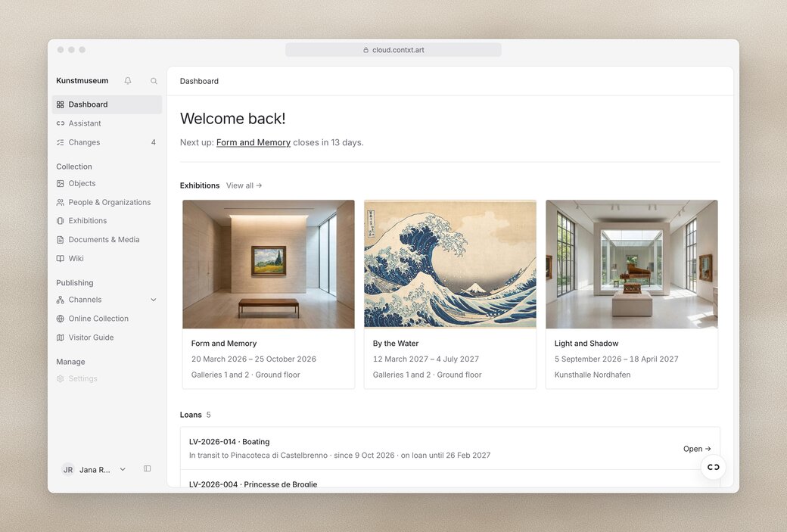Click the Loans section heading
This screenshot has width=787, height=532.
191,415
